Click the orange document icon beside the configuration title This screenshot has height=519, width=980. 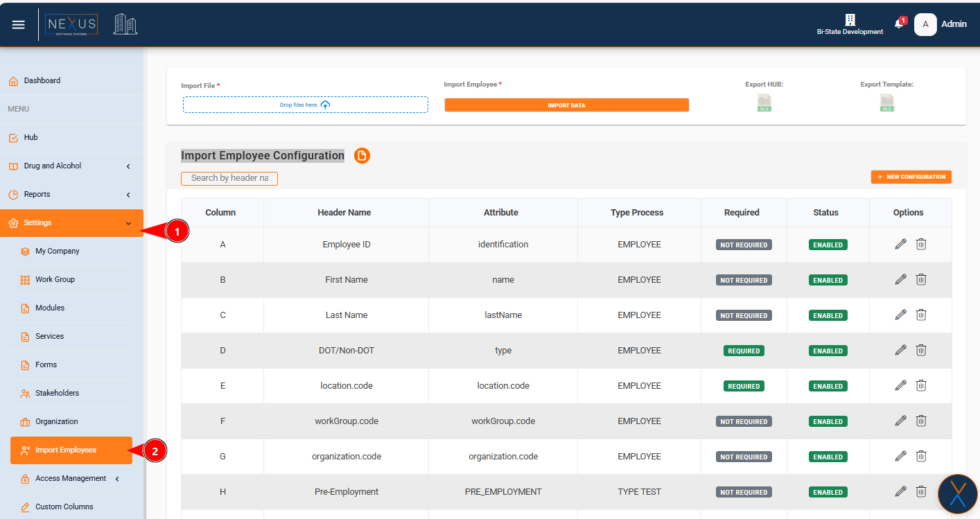coord(362,156)
